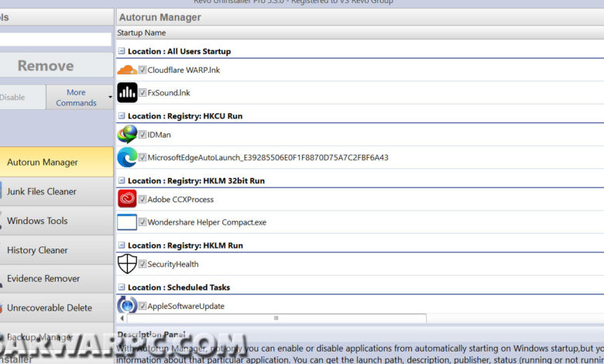
Task: Open Unrecoverable Delete in the sidebar
Action: point(57,307)
